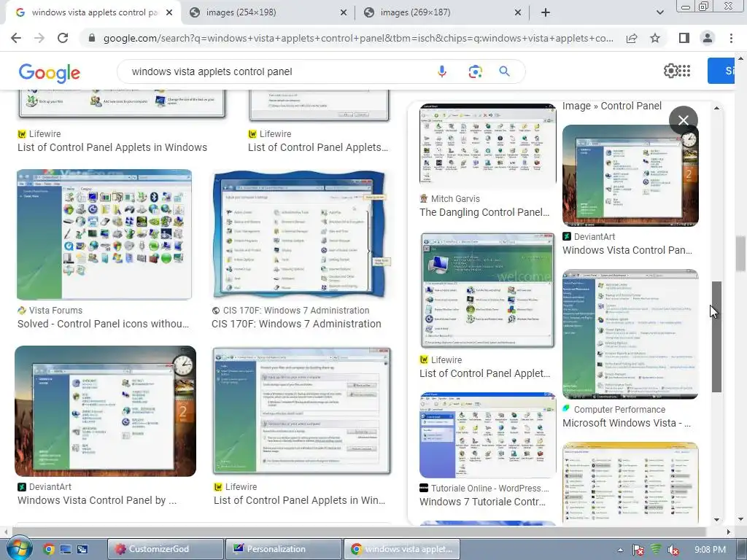747x560 pixels.
Task: Click preview panel scroll up arrow
Action: point(716,108)
